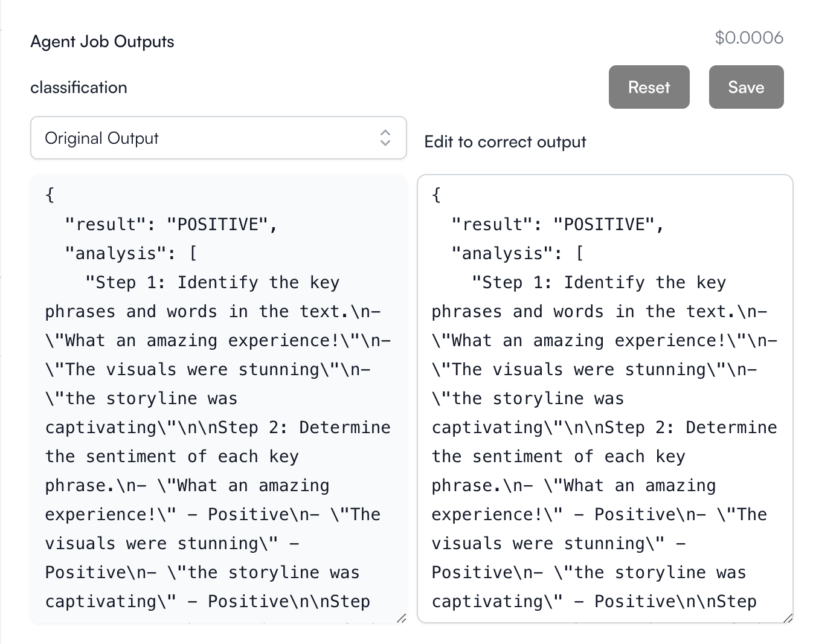813x644 pixels.
Task: Click the read-only original output text area
Action: (x=218, y=399)
